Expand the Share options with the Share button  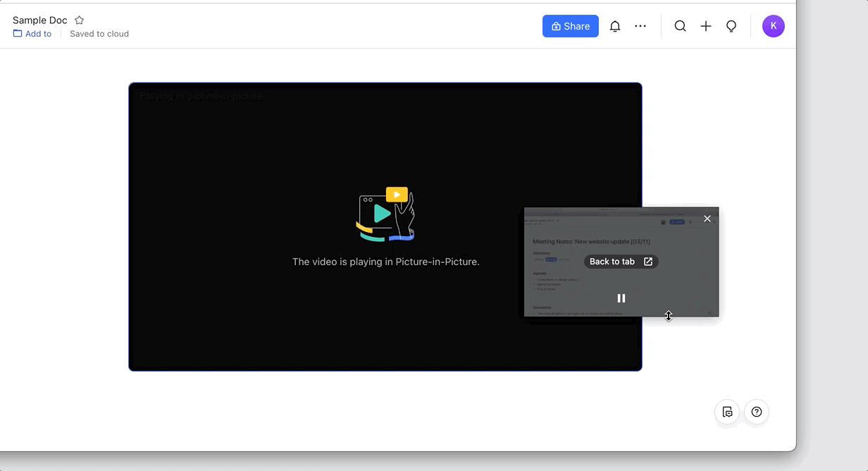pos(570,26)
